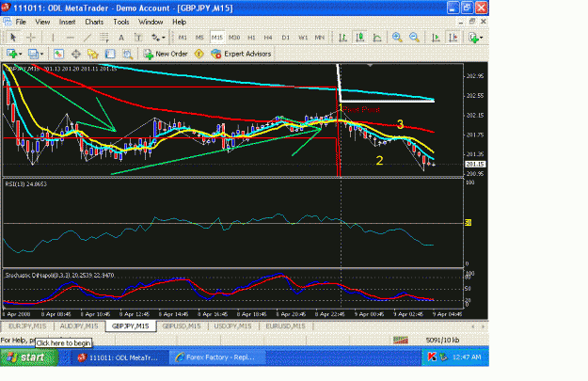Switch chart to line chart type
The width and height of the screenshot is (588, 381).
[377, 37]
